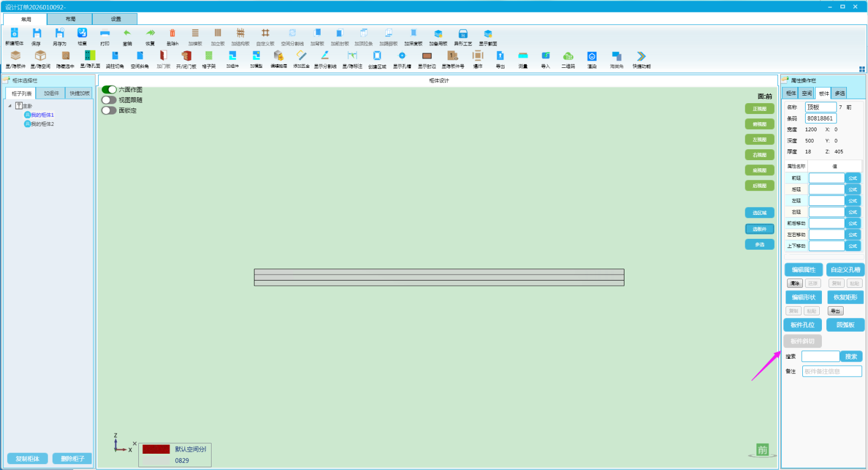Click the 删除 trash icon

tap(173, 33)
